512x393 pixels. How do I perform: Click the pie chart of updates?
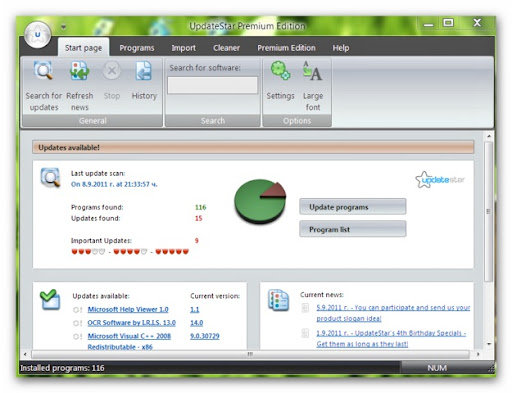260,201
